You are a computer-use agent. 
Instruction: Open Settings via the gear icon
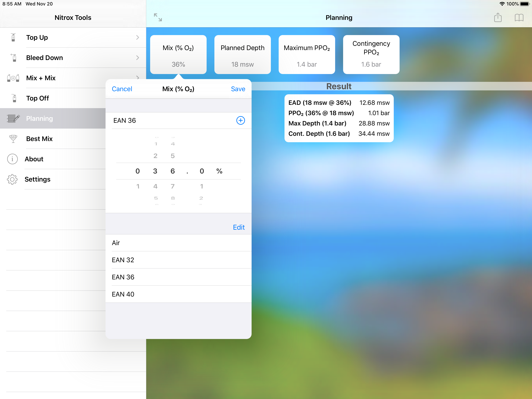(x=12, y=179)
